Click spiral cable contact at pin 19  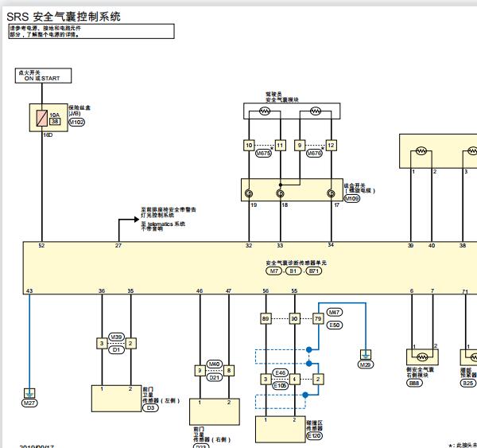click(x=249, y=193)
